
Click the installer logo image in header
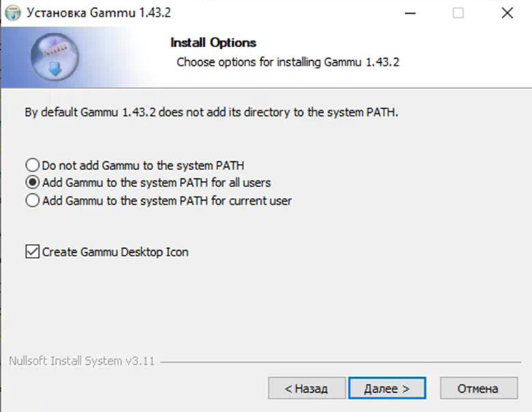click(56, 54)
